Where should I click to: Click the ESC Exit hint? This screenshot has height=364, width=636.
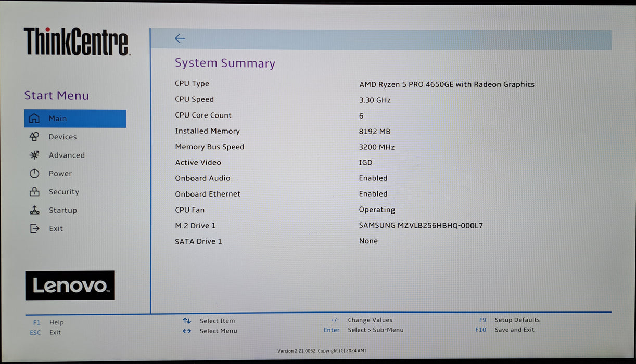(x=45, y=332)
